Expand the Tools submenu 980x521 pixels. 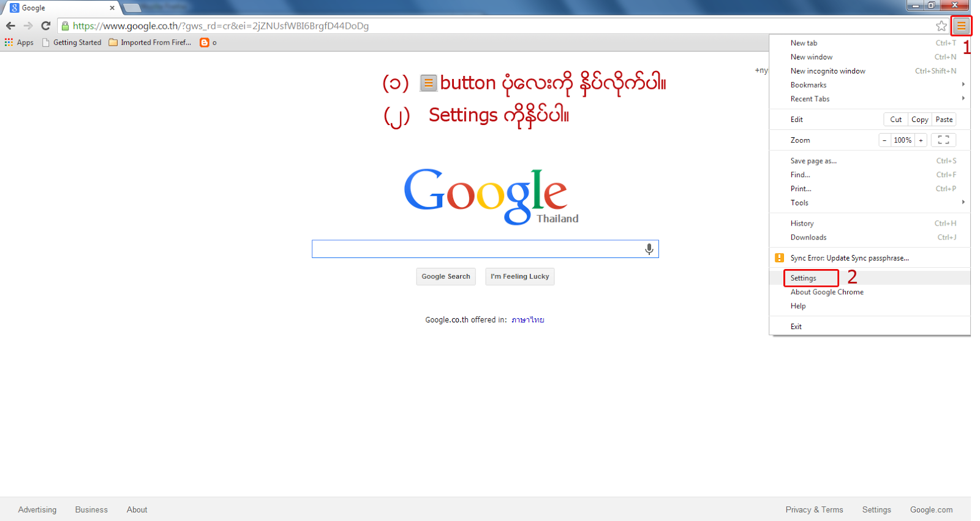coord(870,202)
